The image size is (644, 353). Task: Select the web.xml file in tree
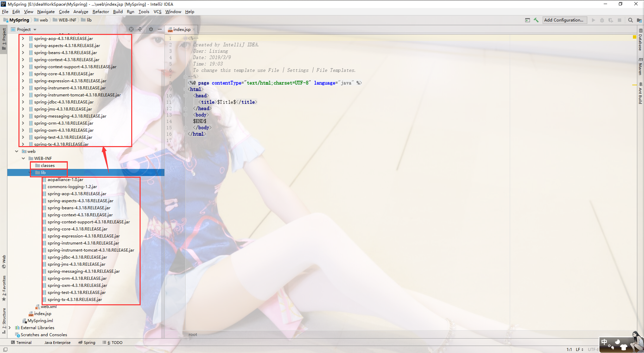pyautogui.click(x=49, y=307)
